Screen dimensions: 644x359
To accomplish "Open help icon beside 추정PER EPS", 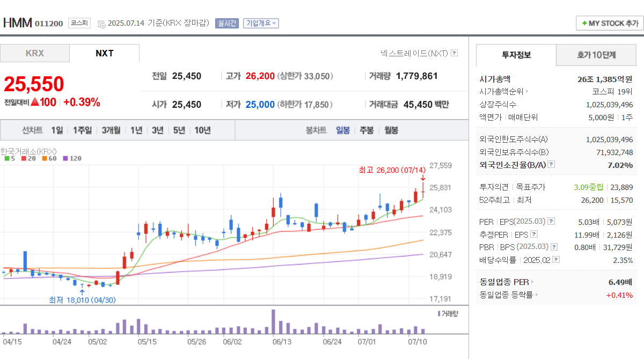I will coord(534,234).
